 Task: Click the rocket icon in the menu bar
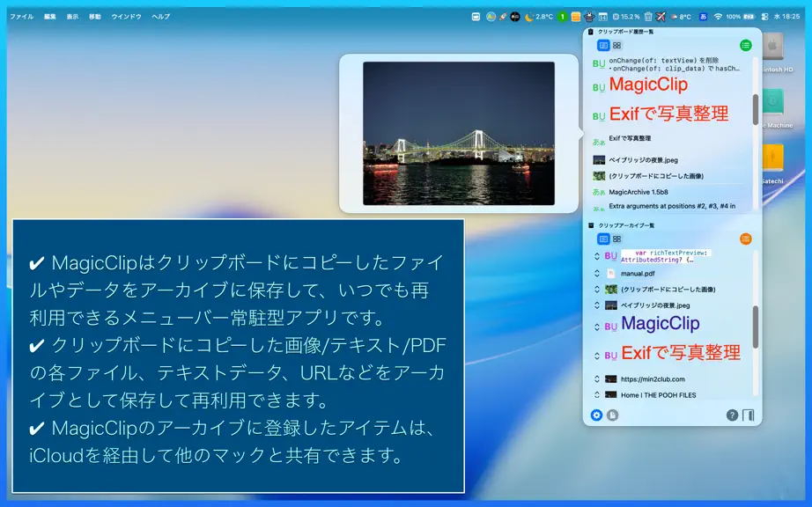click(x=502, y=17)
